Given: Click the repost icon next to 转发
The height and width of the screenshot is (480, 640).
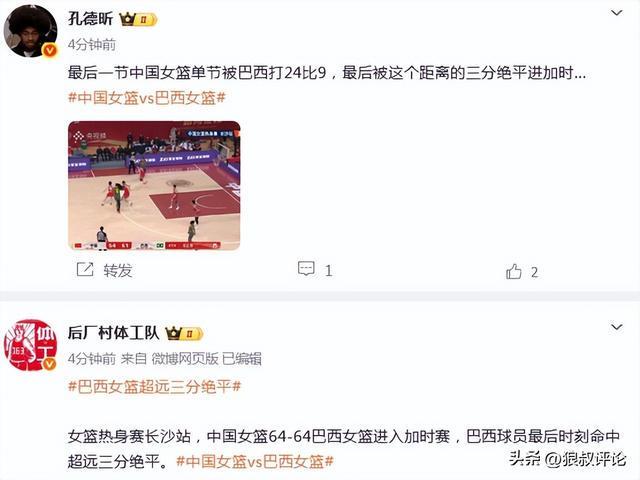Looking at the screenshot, I should pyautogui.click(x=85, y=270).
